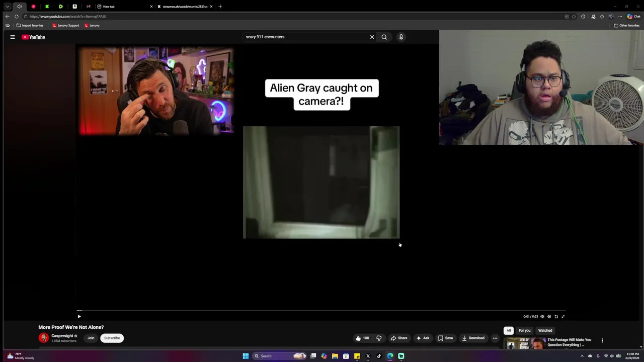
Task: Open the Share dialog
Action: click(399, 338)
